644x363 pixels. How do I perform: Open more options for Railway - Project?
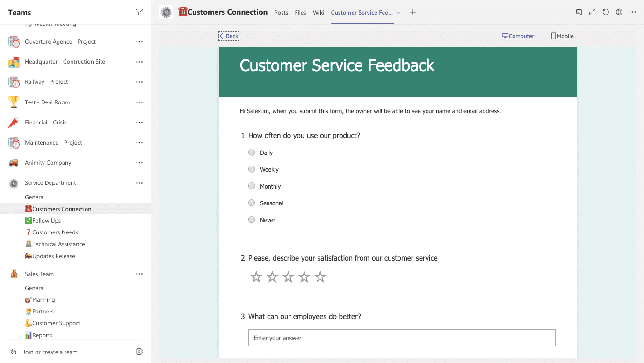[139, 81]
